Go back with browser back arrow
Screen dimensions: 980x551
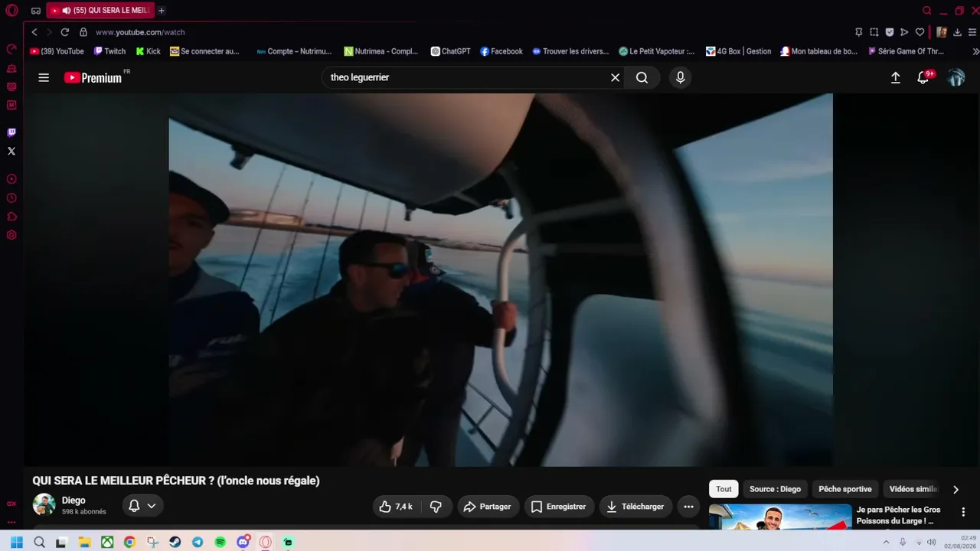34,32
